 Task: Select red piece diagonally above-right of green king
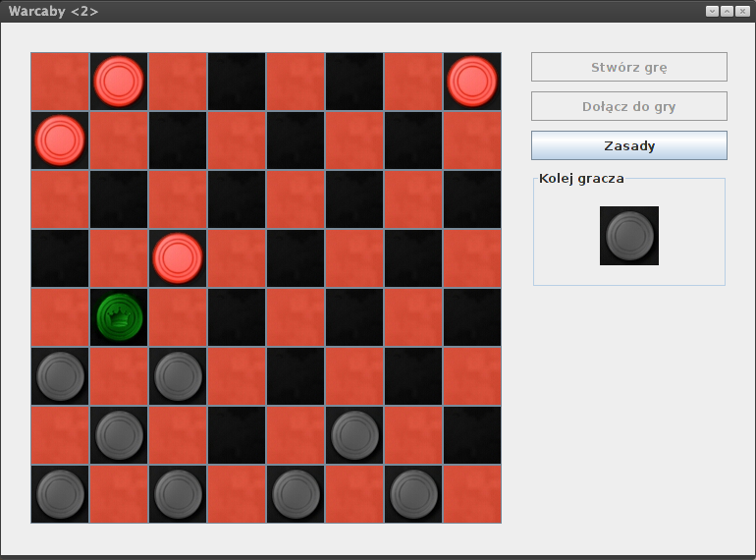click(178, 258)
